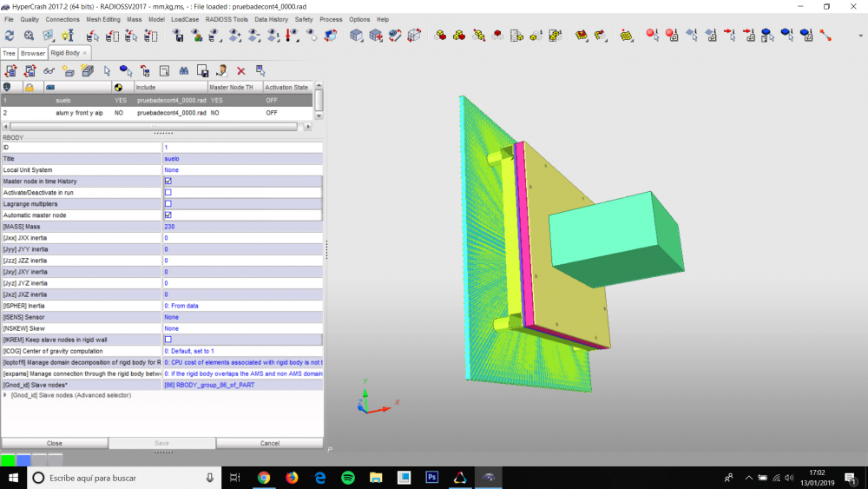Viewport: 868px width, 489px height.
Task: Click the green color swatch at bottom
Action: 8,459
